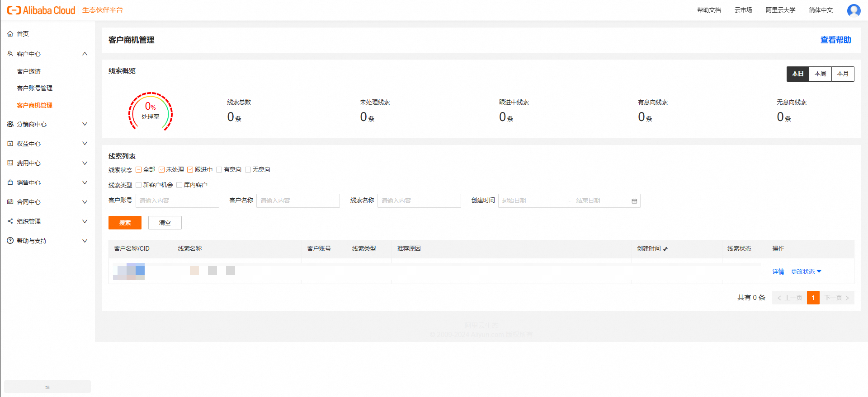
Task: Open the user avatar profile icon
Action: click(x=854, y=10)
